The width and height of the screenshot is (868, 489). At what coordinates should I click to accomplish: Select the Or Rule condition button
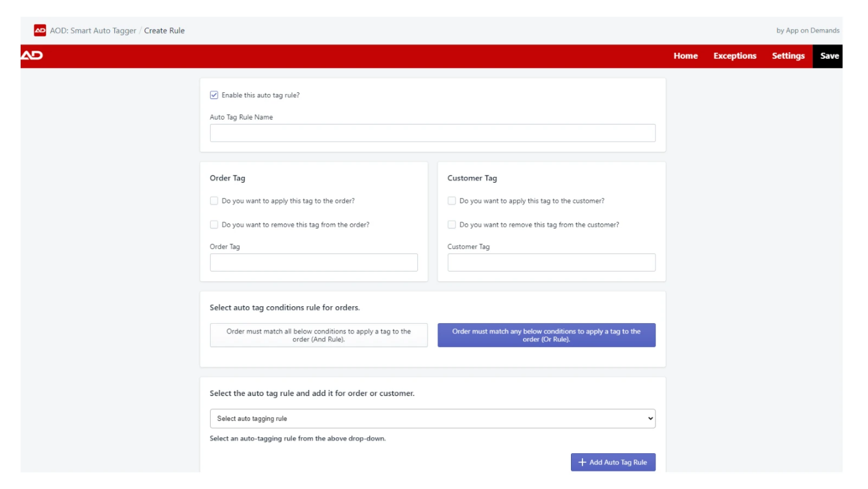coord(546,335)
